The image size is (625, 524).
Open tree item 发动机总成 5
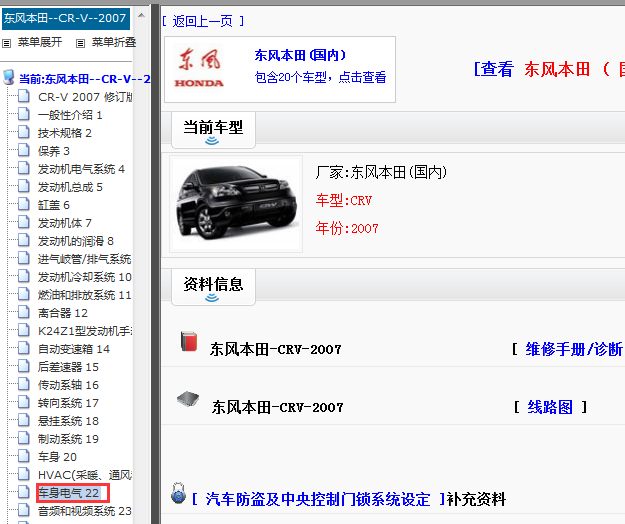(x=70, y=187)
